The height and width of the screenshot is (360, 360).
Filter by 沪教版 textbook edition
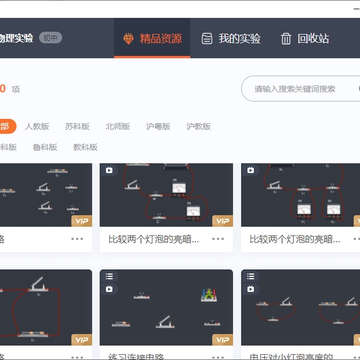click(198, 126)
